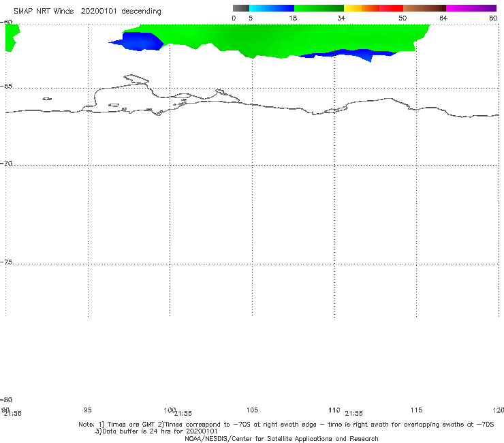Viewport: 504px width, 443px height.
Task: Click the tiny island outline near 92E
Action: click(x=47, y=99)
